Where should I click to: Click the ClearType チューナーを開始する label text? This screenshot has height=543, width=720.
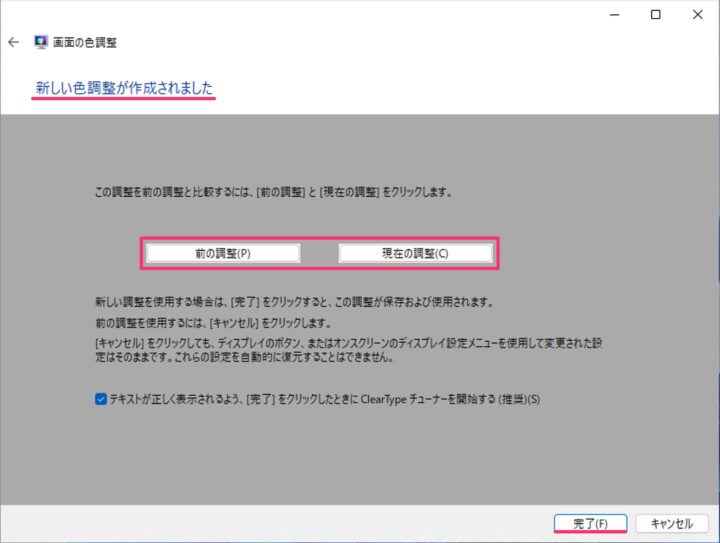pos(324,399)
